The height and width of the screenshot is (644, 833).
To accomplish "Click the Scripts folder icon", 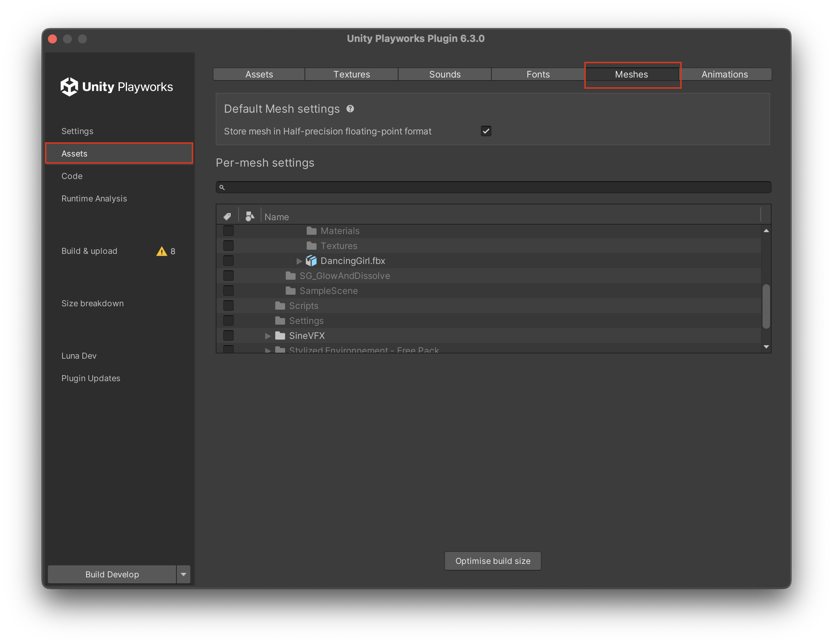I will click(x=280, y=306).
